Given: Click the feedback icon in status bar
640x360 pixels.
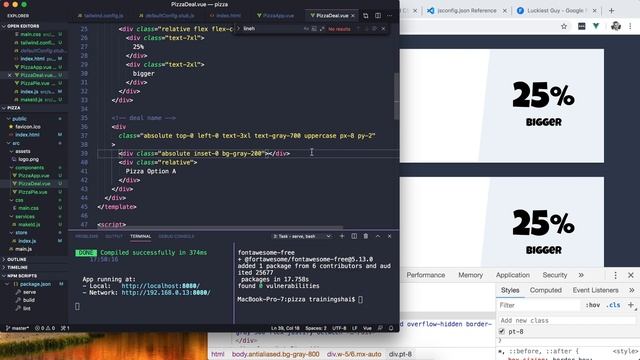Looking at the screenshot, I should tap(380, 328).
